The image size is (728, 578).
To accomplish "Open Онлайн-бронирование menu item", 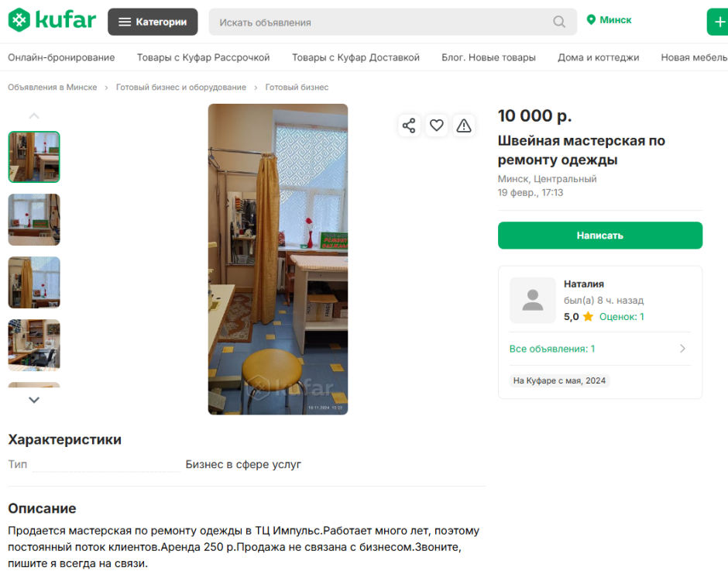I will (61, 57).
